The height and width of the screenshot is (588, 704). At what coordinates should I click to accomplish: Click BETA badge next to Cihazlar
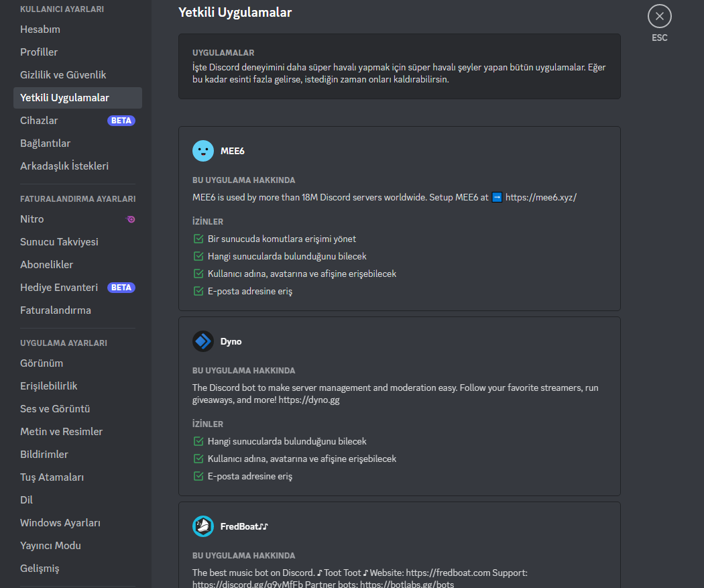(x=121, y=121)
